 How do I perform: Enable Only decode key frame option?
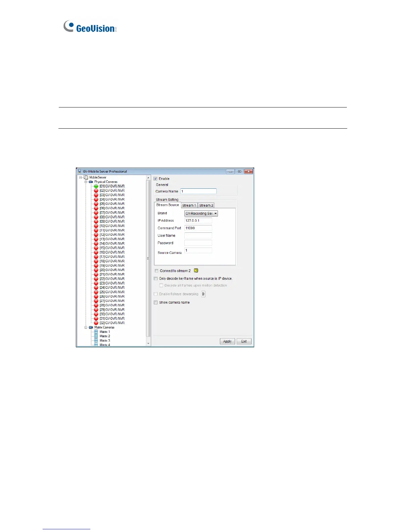pyautogui.click(x=156, y=278)
